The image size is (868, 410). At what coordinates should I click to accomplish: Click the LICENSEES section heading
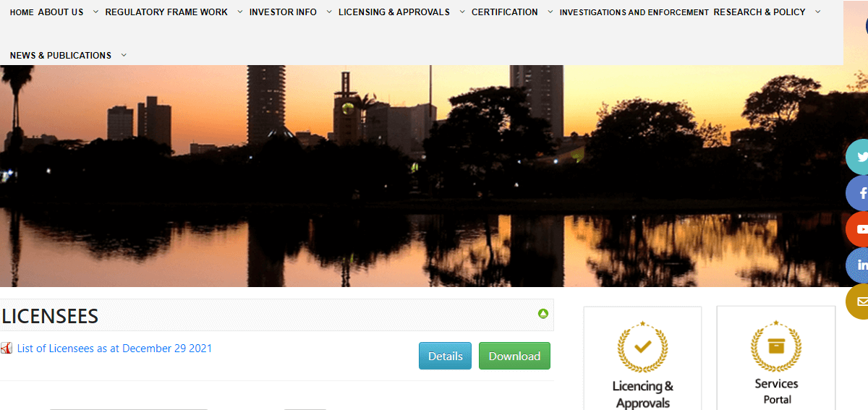coord(51,316)
